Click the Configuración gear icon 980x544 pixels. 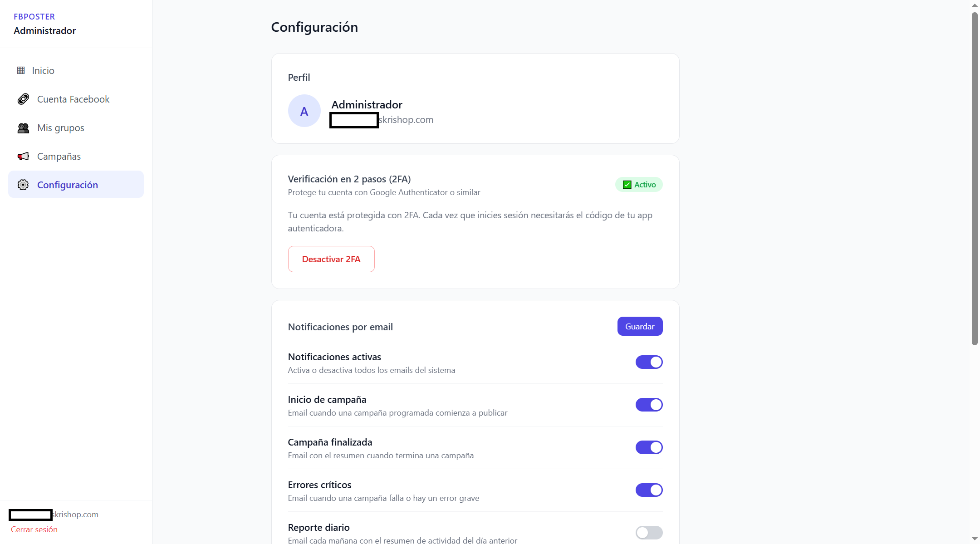coord(23,185)
